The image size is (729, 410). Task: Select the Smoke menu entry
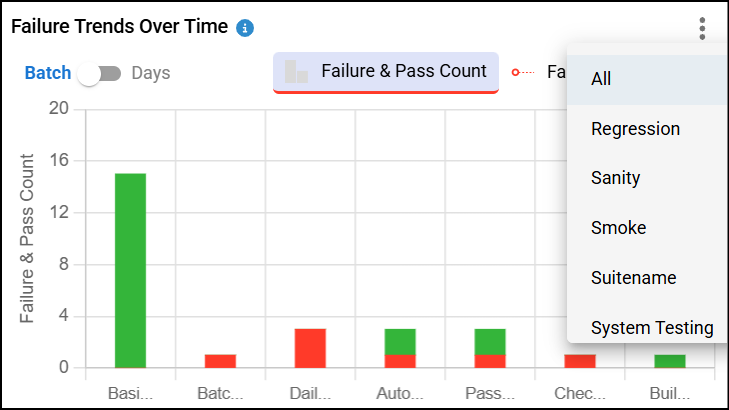[x=618, y=228]
